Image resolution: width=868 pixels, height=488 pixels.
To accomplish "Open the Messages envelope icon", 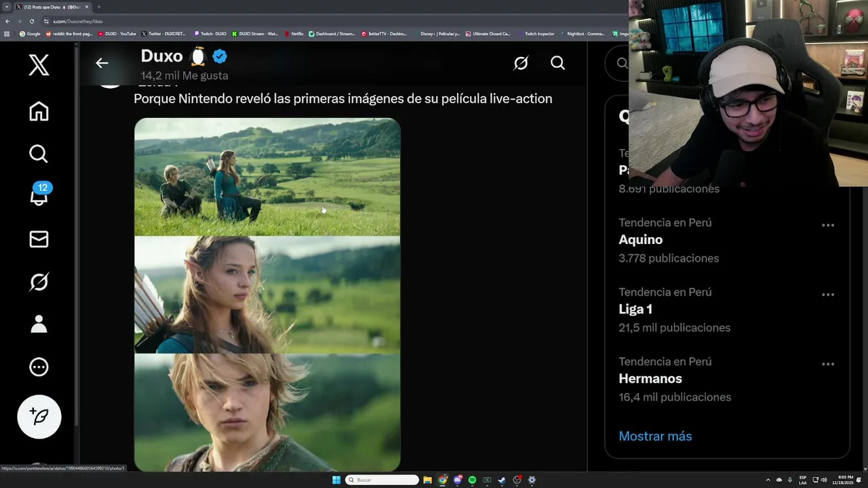I will click(39, 239).
